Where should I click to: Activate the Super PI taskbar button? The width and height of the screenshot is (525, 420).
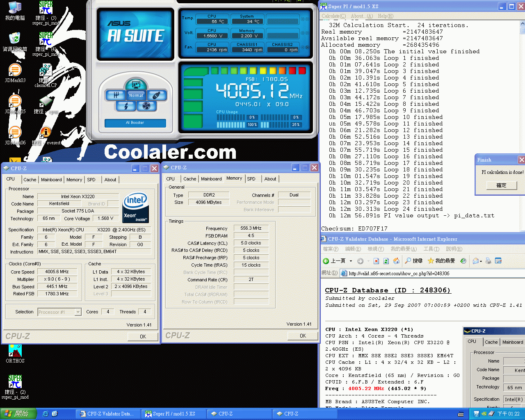[x=173, y=414]
